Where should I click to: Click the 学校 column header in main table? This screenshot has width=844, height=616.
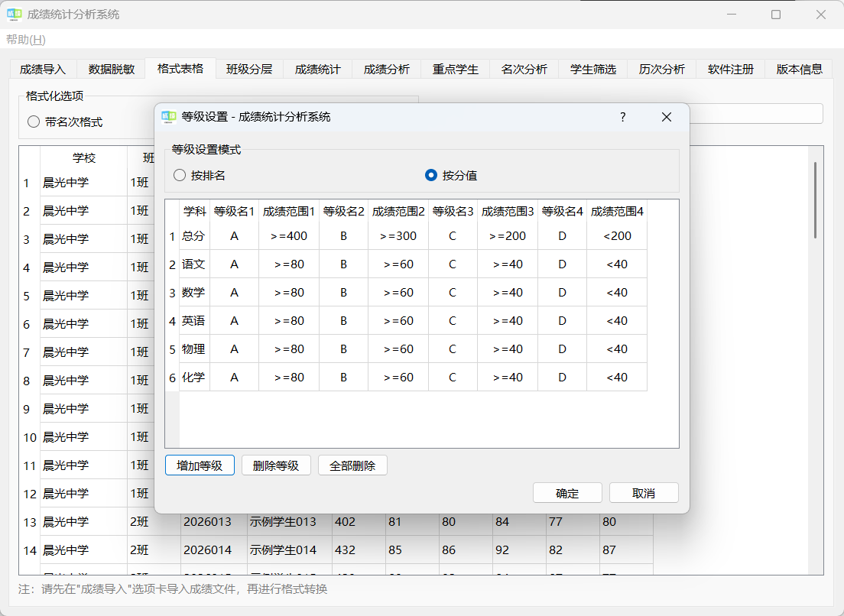tap(83, 157)
